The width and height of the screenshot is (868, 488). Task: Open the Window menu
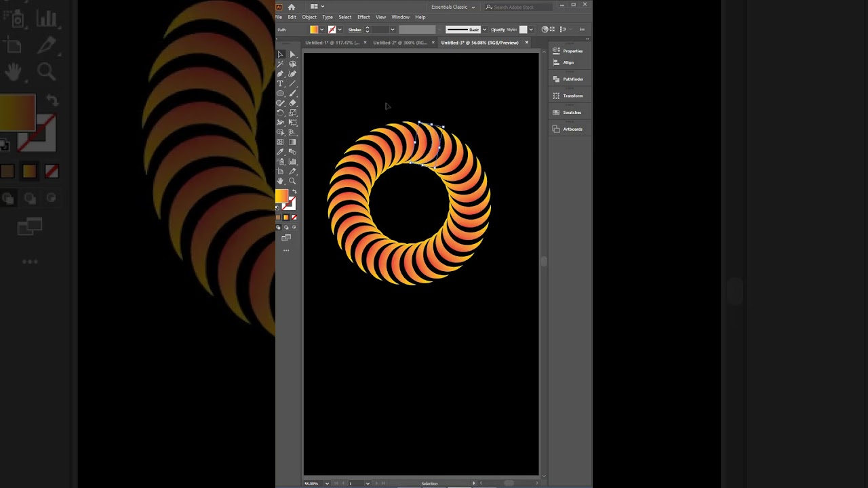[400, 17]
